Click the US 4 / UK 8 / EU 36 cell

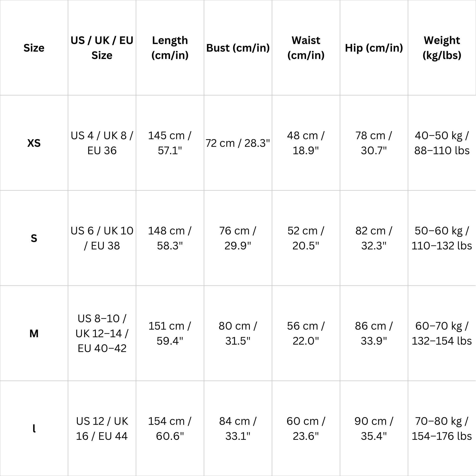point(102,143)
